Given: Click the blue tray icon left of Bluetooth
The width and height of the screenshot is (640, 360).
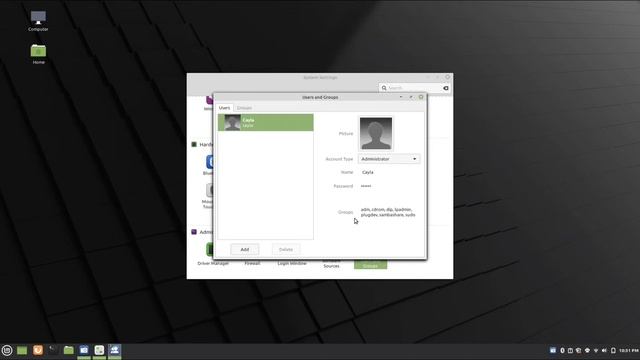Looking at the screenshot, I should click(553, 350).
